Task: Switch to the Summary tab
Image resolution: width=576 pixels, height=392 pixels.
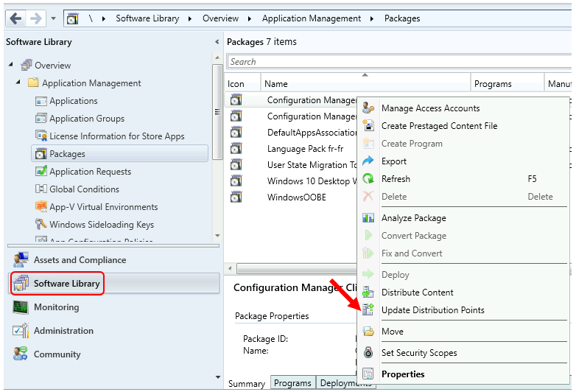Action: (247, 383)
